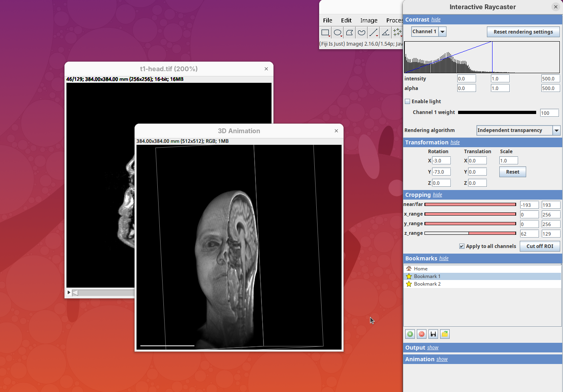This screenshot has width=563, height=392.
Task: Show the Animation section
Action: coord(442,359)
